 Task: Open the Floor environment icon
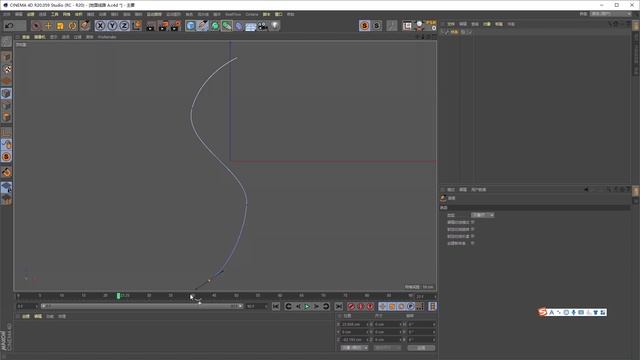coord(251,26)
